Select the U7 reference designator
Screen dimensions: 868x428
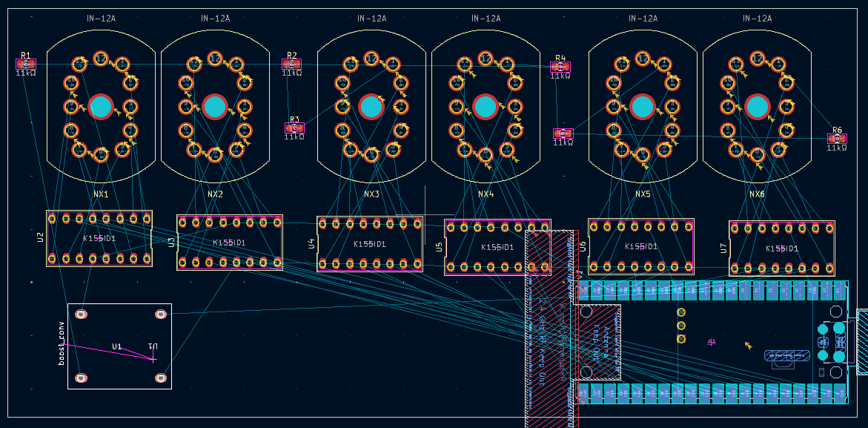pyautogui.click(x=723, y=248)
